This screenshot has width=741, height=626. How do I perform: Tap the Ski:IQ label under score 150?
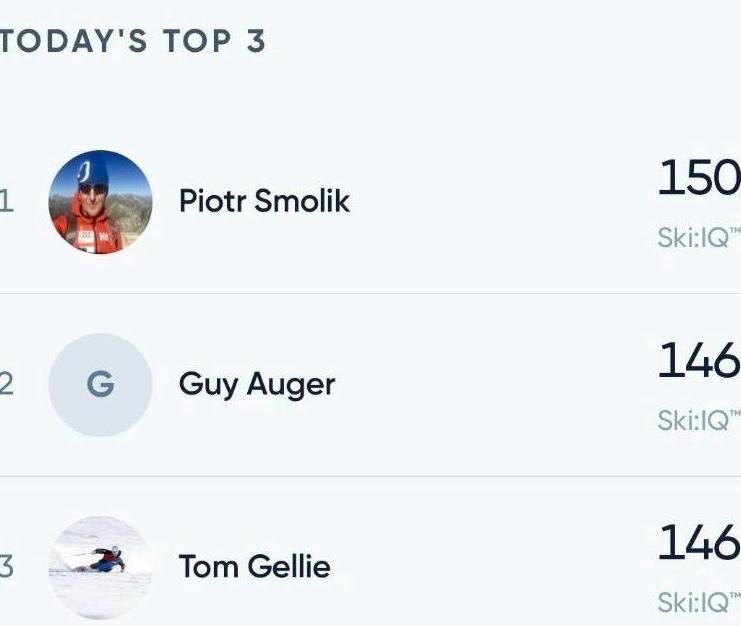pyautogui.click(x=699, y=238)
